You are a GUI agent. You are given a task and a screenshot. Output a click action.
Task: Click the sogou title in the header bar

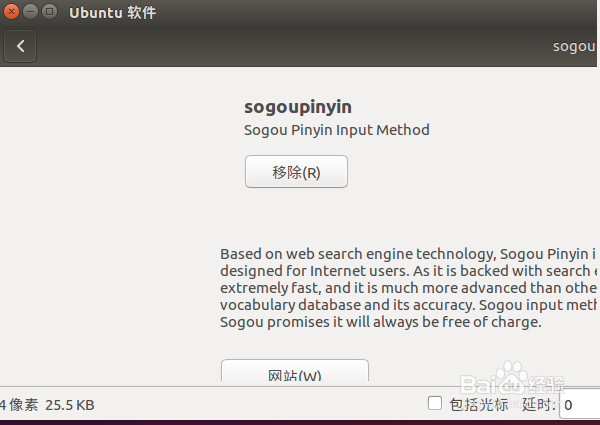pyautogui.click(x=576, y=46)
